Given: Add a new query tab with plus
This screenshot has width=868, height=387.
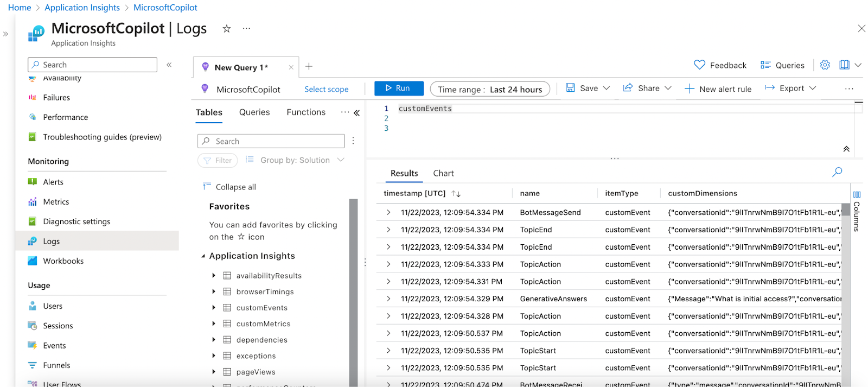Looking at the screenshot, I should [x=309, y=66].
